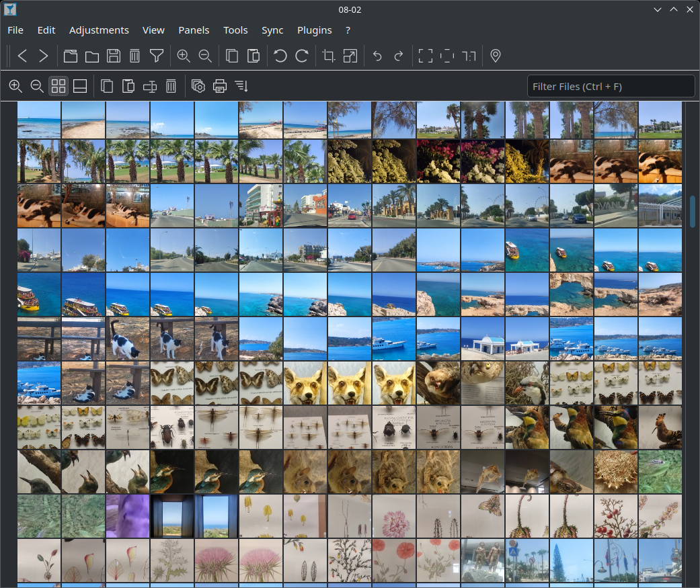Click the resize image icon
The width and height of the screenshot is (700, 588).
point(350,56)
